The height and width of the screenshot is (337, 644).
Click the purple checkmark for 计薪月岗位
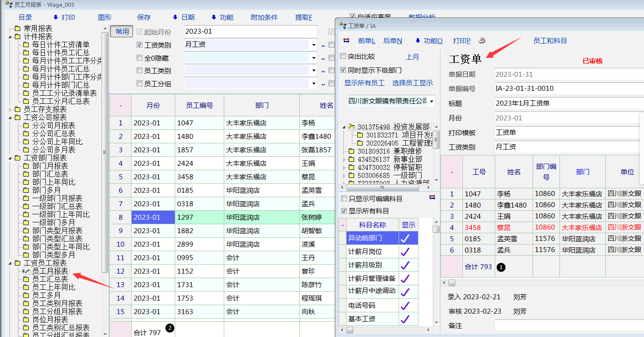[x=405, y=252]
